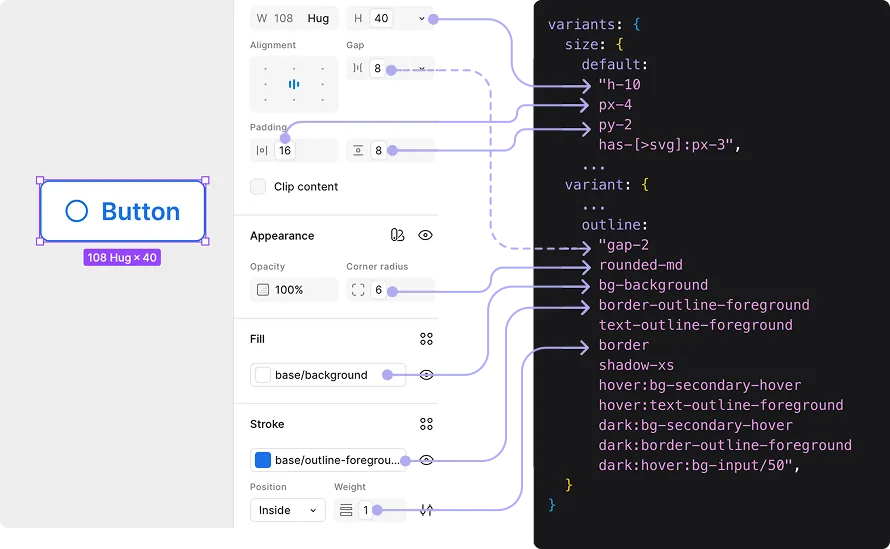Click the circle icon inside the canvas Button
The image size is (890, 549).
(77, 211)
